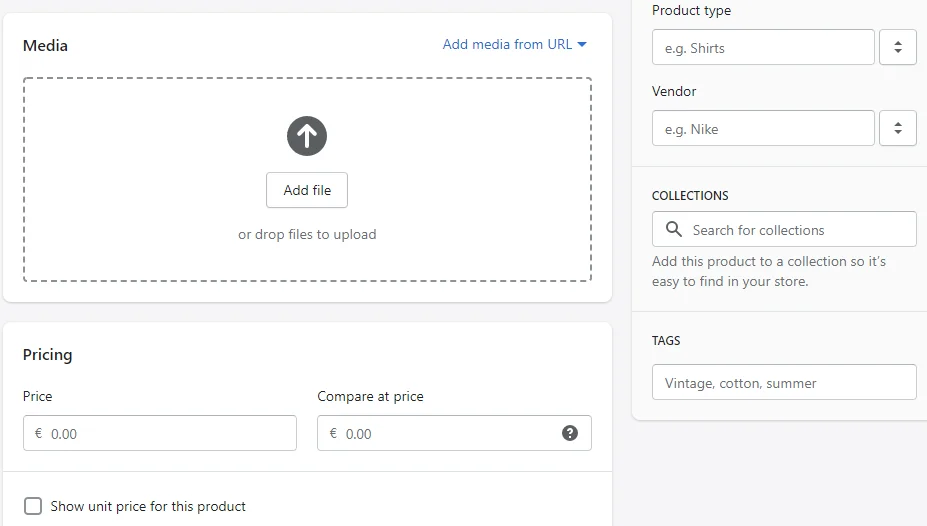This screenshot has height=526, width=927.
Task: Click the Tags input field
Action: click(x=784, y=382)
